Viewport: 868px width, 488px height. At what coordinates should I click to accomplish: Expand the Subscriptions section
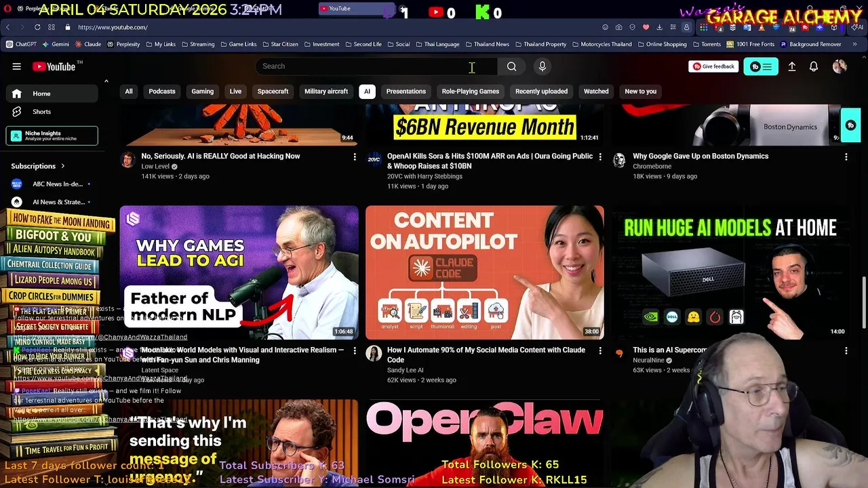[x=38, y=166]
